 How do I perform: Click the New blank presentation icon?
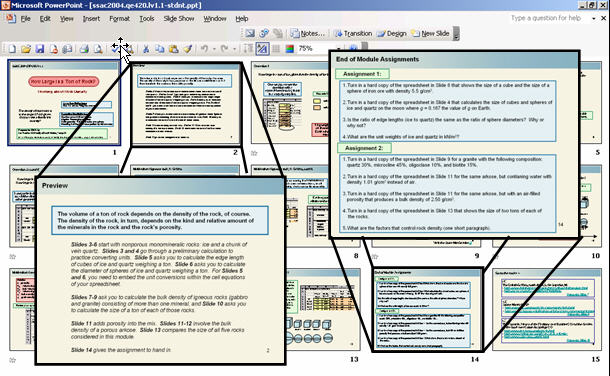(x=12, y=49)
